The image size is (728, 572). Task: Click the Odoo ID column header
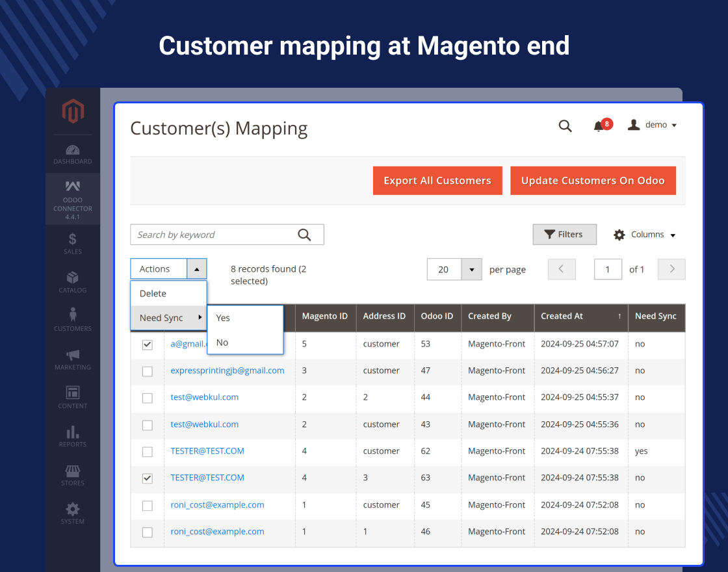coord(437,317)
